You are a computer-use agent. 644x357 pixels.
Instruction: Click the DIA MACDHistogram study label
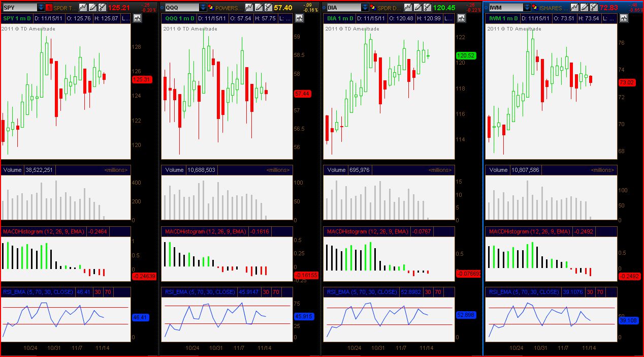[x=367, y=231]
